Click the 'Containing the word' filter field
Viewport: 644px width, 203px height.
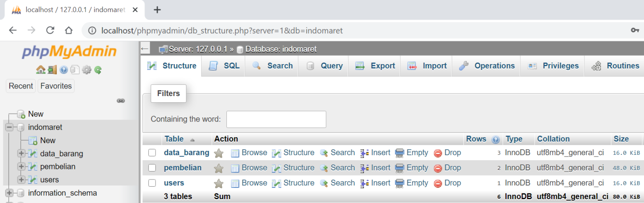click(x=276, y=119)
